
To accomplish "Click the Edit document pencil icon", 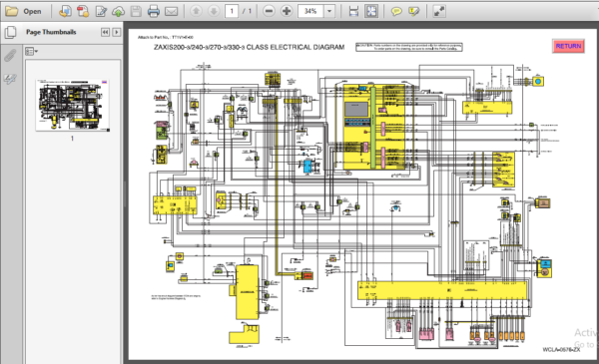I will coord(101,11).
